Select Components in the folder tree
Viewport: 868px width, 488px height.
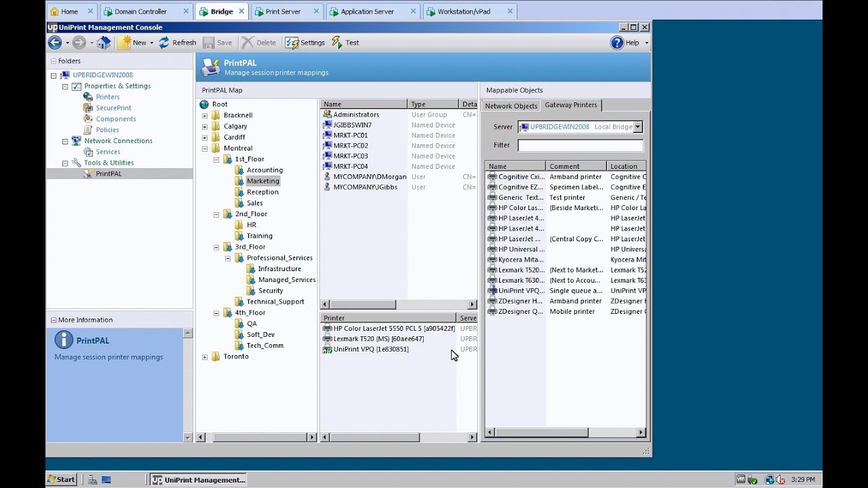(x=116, y=119)
